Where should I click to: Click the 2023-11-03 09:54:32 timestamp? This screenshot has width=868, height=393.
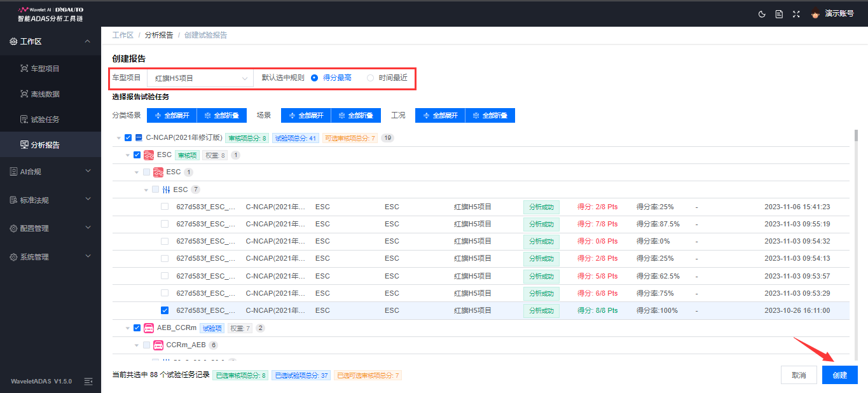(x=797, y=241)
